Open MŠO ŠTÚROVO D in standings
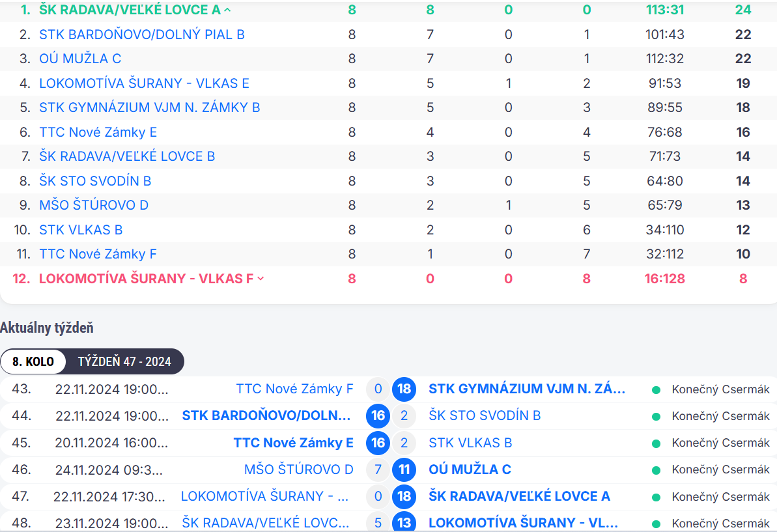 click(94, 205)
